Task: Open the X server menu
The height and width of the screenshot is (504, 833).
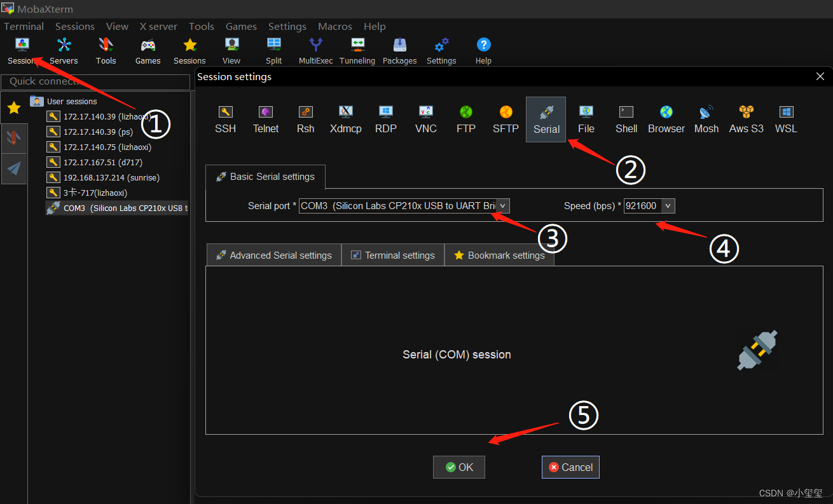Action: coord(158,26)
